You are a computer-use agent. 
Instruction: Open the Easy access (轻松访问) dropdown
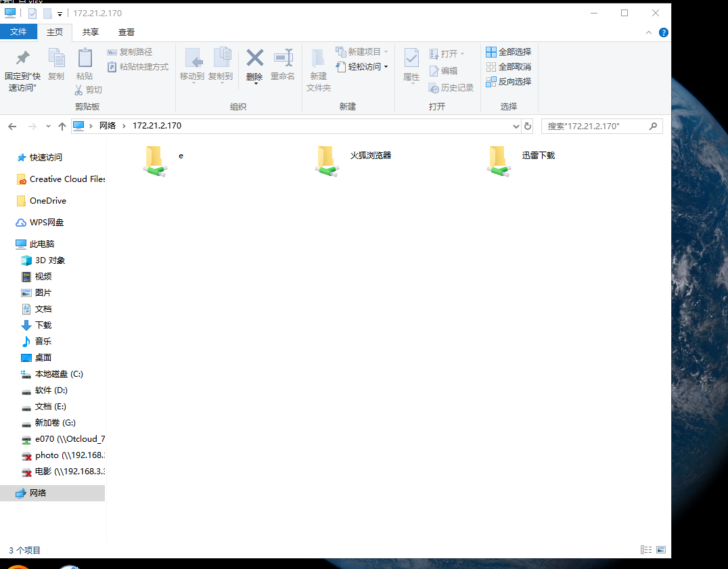coord(362,67)
